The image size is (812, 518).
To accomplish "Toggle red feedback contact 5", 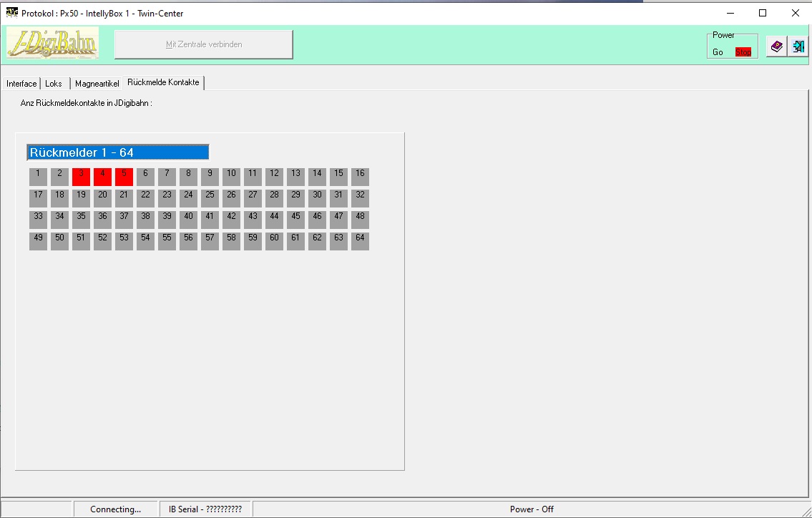I will tap(124, 177).
